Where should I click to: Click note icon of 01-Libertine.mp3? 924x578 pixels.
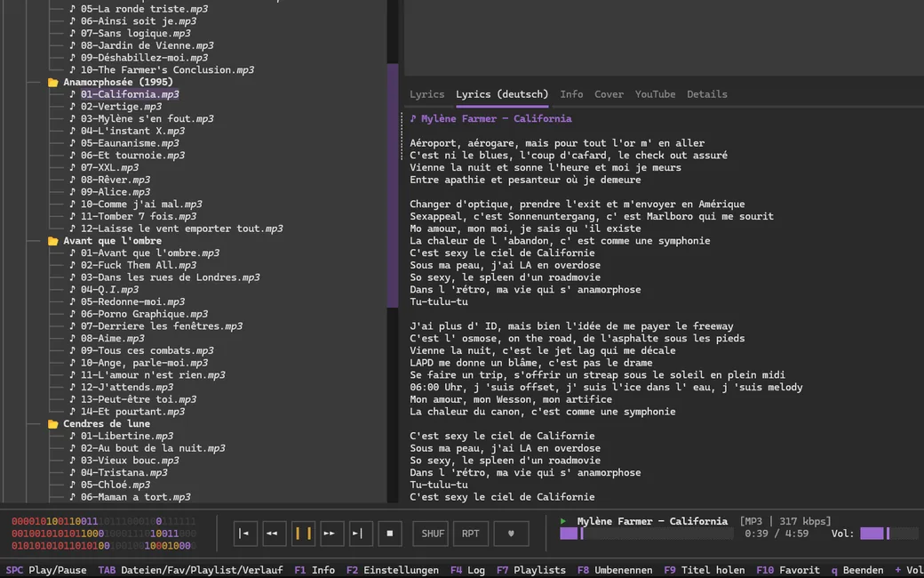click(73, 436)
